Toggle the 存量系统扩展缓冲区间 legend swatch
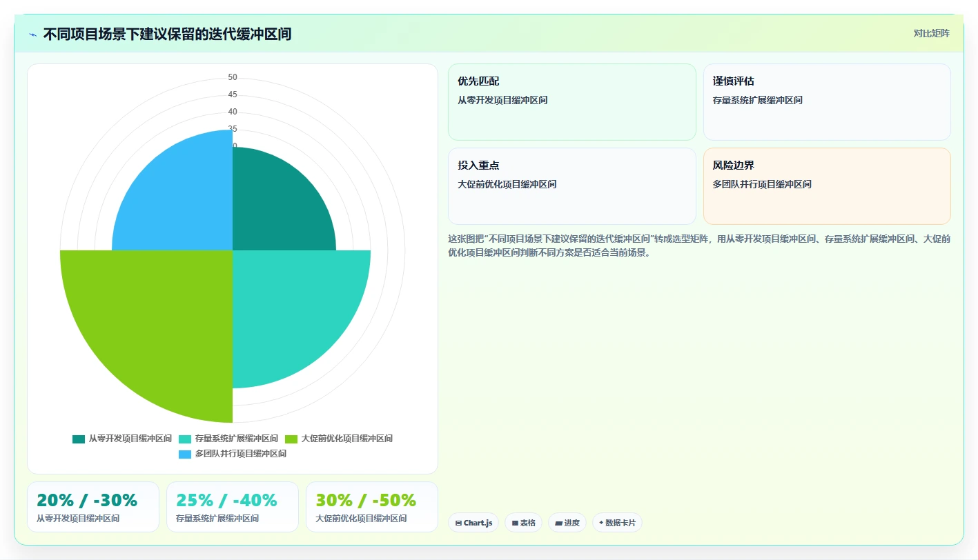Image resolution: width=978 pixels, height=560 pixels. tap(184, 439)
